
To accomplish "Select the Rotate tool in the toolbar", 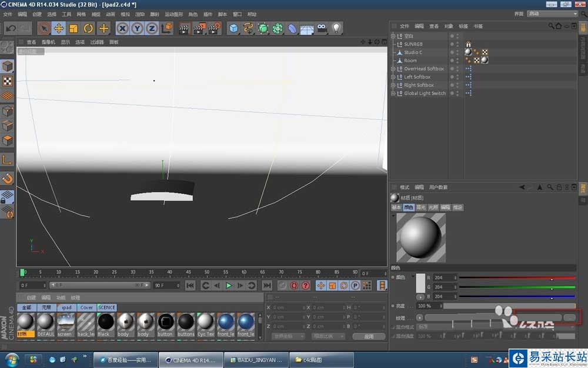I will pos(88,28).
